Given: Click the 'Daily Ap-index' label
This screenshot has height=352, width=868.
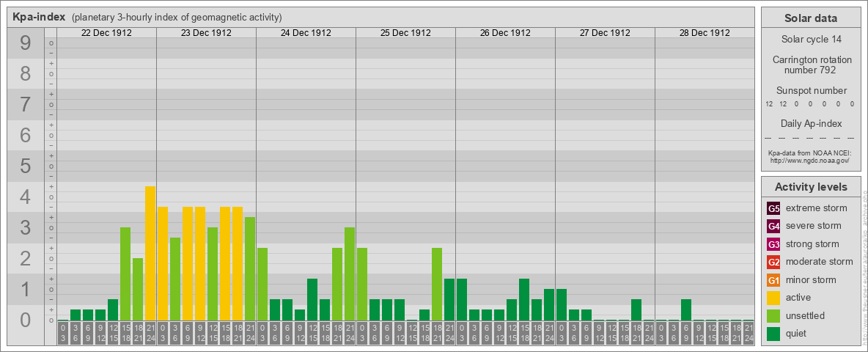Looking at the screenshot, I should [x=811, y=123].
